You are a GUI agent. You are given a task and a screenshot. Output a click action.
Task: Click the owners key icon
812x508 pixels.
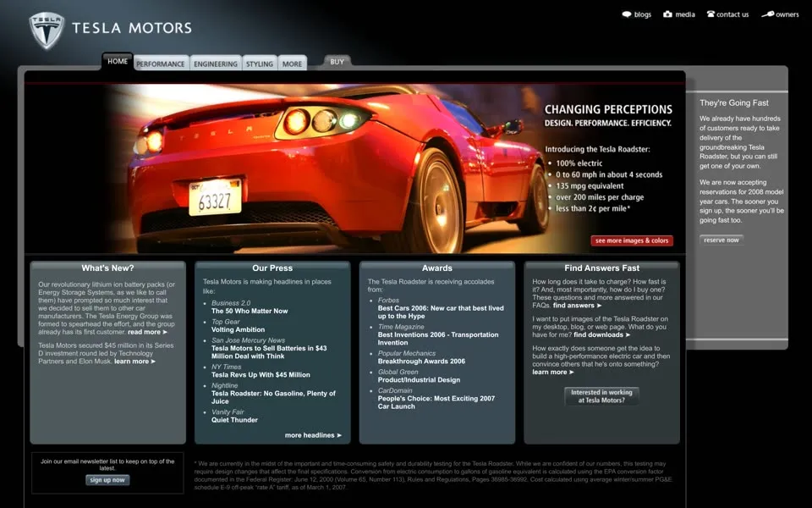point(767,14)
